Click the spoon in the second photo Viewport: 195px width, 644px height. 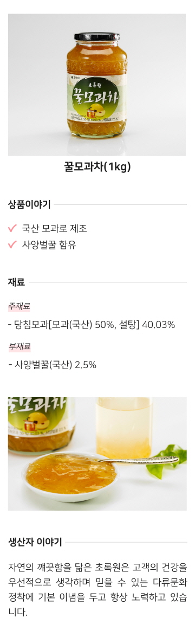pyautogui.click(x=140, y=461)
